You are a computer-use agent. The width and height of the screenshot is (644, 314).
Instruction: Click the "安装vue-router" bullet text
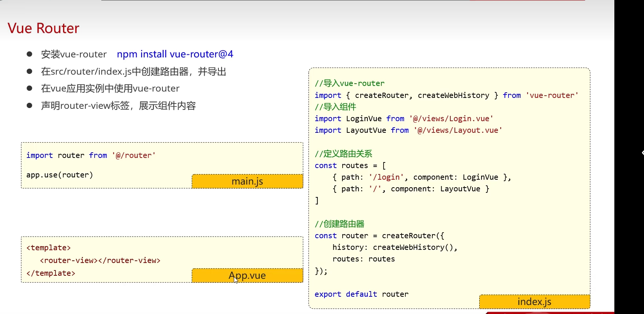[x=74, y=54]
